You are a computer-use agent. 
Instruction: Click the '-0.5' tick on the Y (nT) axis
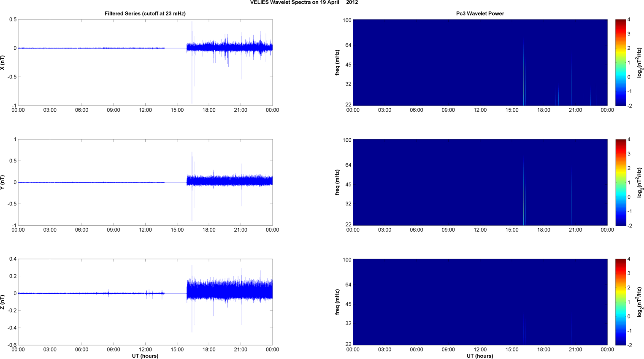click(x=12, y=204)
